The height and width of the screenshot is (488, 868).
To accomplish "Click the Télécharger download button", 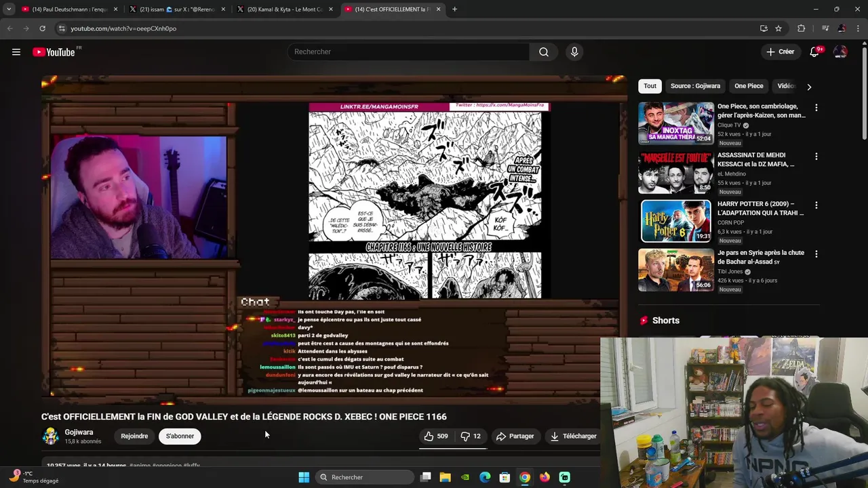I will click(x=573, y=436).
